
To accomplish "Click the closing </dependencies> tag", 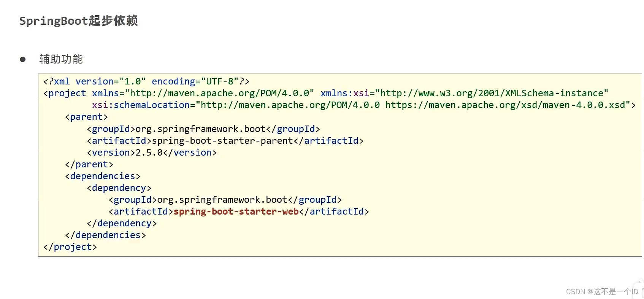I will (x=105, y=235).
